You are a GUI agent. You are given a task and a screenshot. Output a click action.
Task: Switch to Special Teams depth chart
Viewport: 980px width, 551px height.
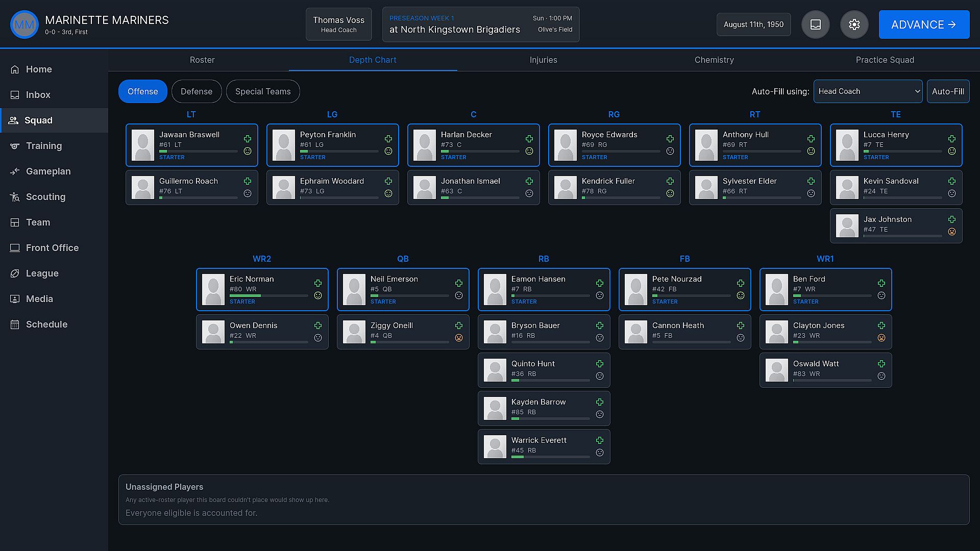[263, 91]
